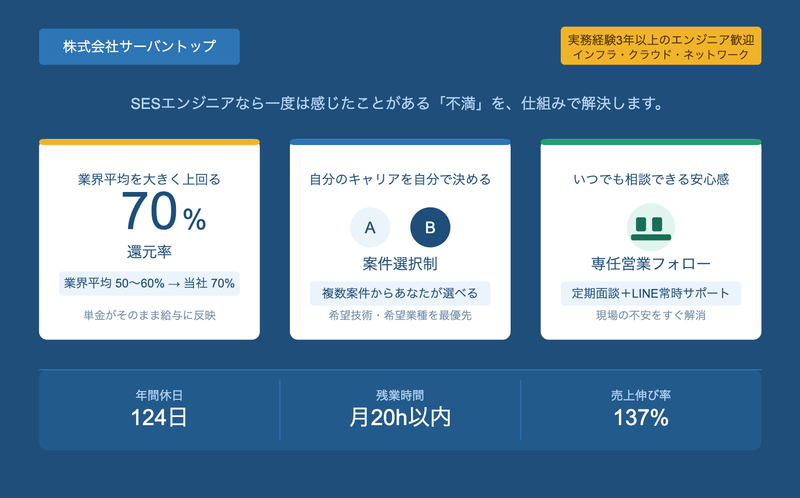
Task: Select the light circle A option
Action: [369, 228]
